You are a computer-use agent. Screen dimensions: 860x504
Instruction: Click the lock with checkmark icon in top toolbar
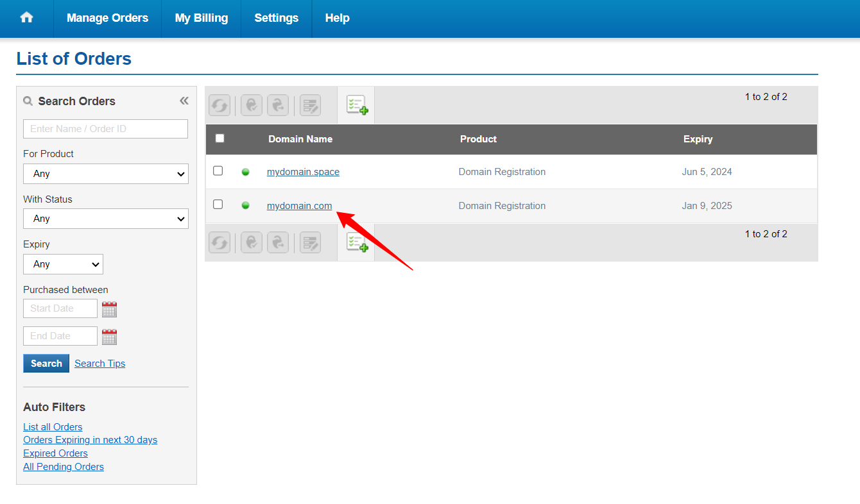252,105
